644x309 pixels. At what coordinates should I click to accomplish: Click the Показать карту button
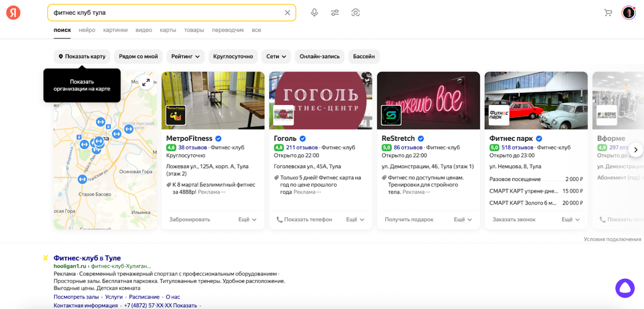point(82,57)
